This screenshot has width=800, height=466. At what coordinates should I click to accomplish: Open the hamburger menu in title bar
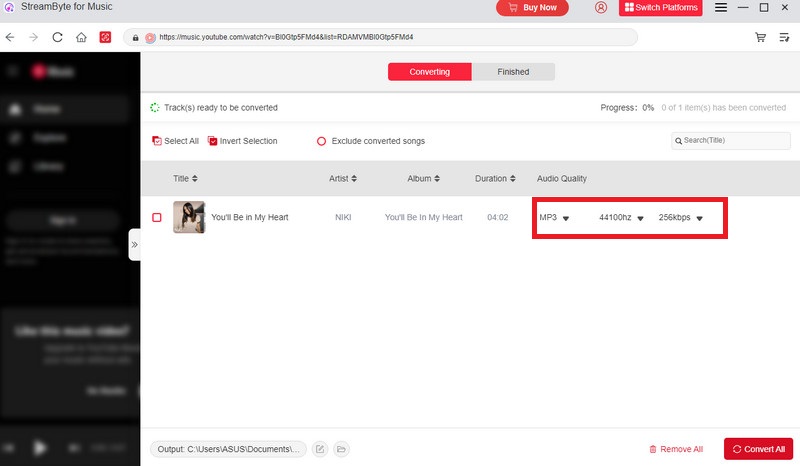721,8
